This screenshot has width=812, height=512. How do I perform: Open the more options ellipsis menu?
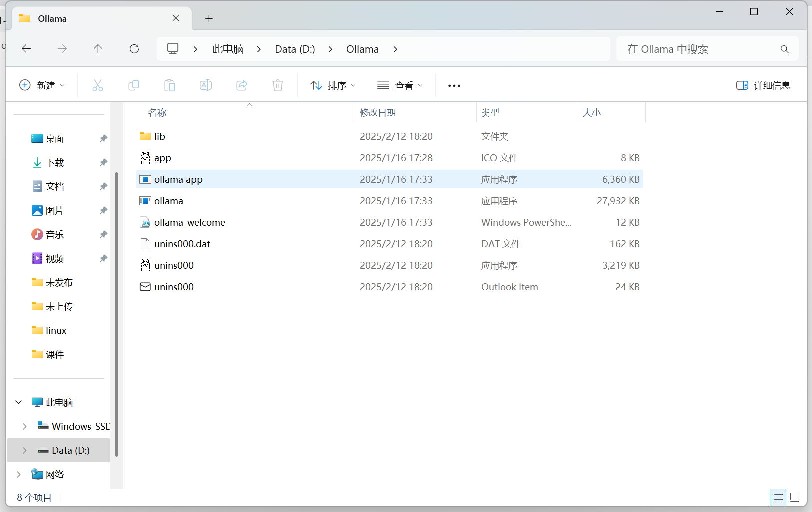(x=454, y=86)
